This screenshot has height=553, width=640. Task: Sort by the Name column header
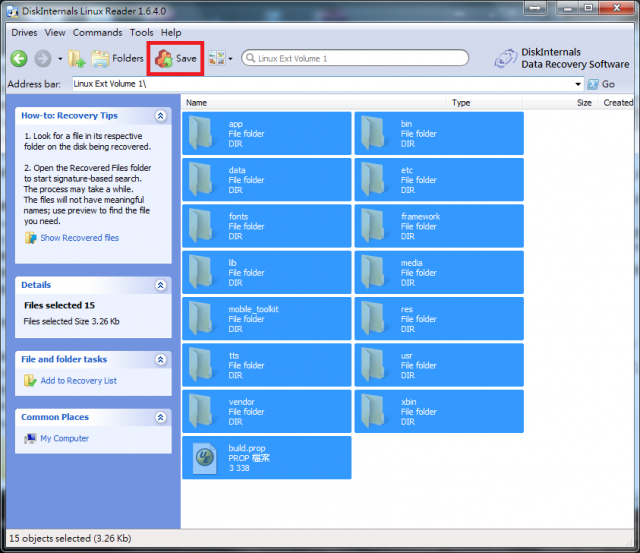[314, 103]
